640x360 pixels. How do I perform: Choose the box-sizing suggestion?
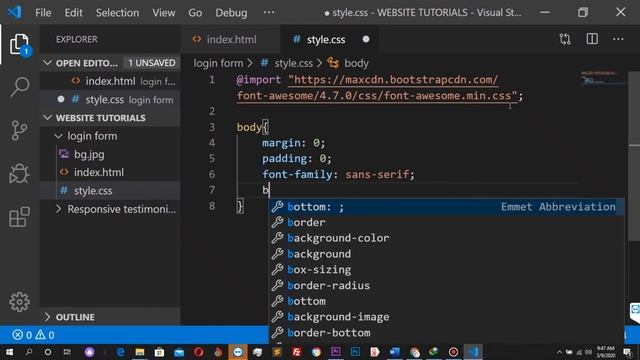447,269
